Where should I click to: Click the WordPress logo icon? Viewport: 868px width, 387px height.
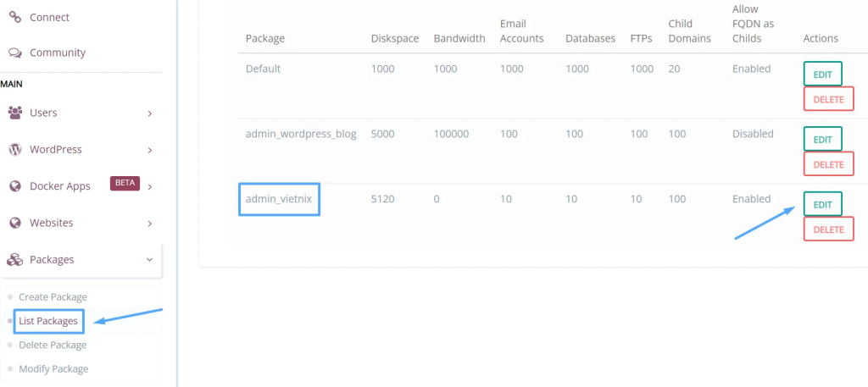14,150
